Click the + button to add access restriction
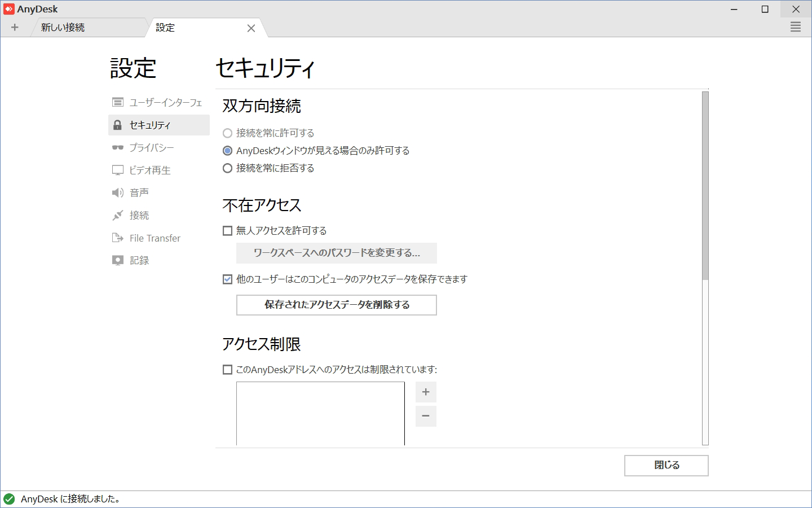812x508 pixels. [x=426, y=392]
